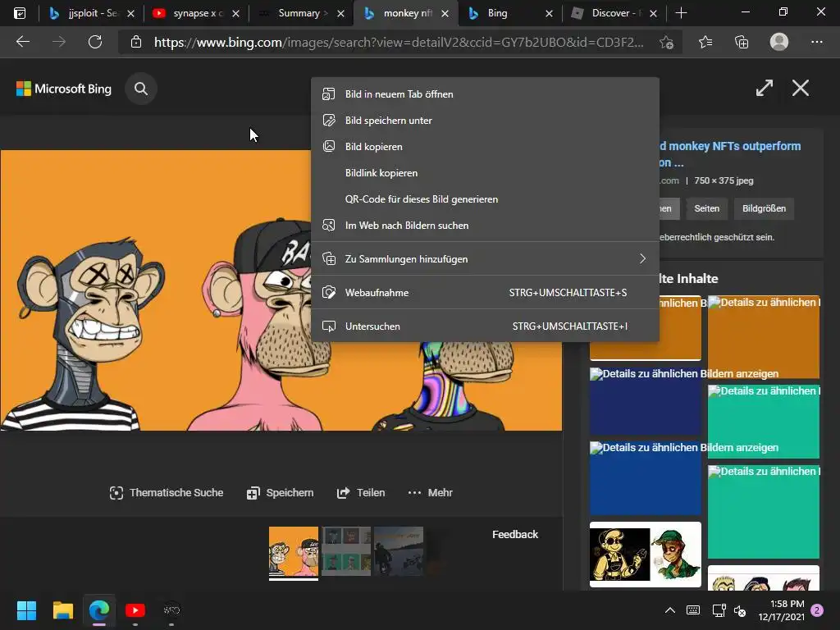Open the Mehr options menu
The image size is (840, 630).
click(x=430, y=493)
